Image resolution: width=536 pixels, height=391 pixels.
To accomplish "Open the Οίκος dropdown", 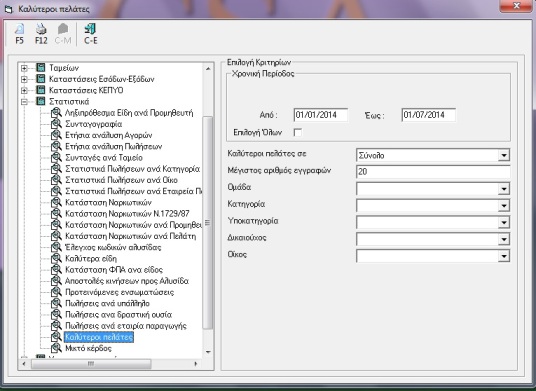I will 504,256.
